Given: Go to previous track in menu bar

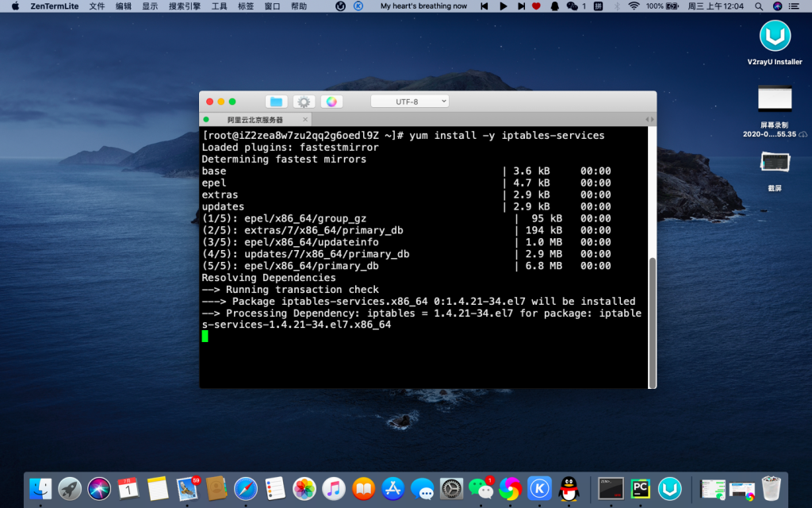Looking at the screenshot, I should (x=485, y=6).
